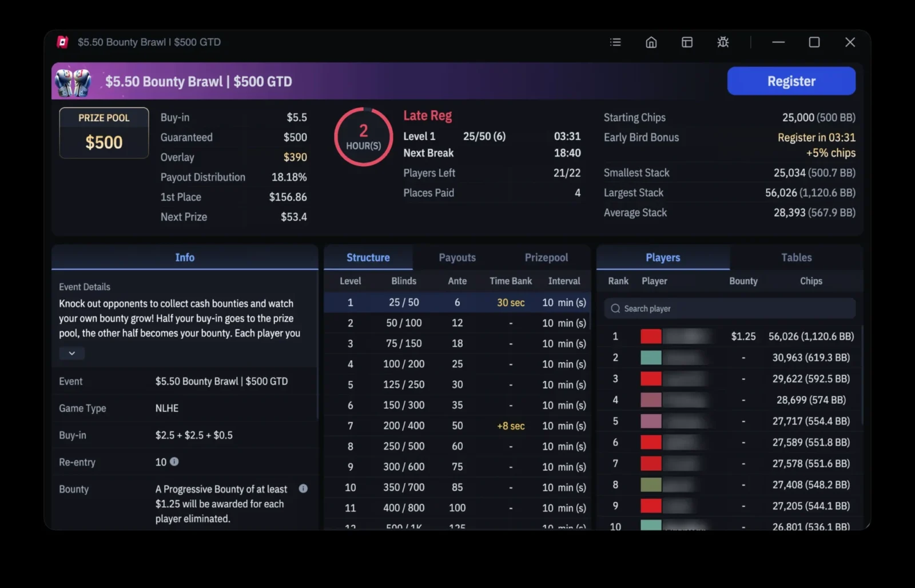Expand the Event Details description

[72, 353]
